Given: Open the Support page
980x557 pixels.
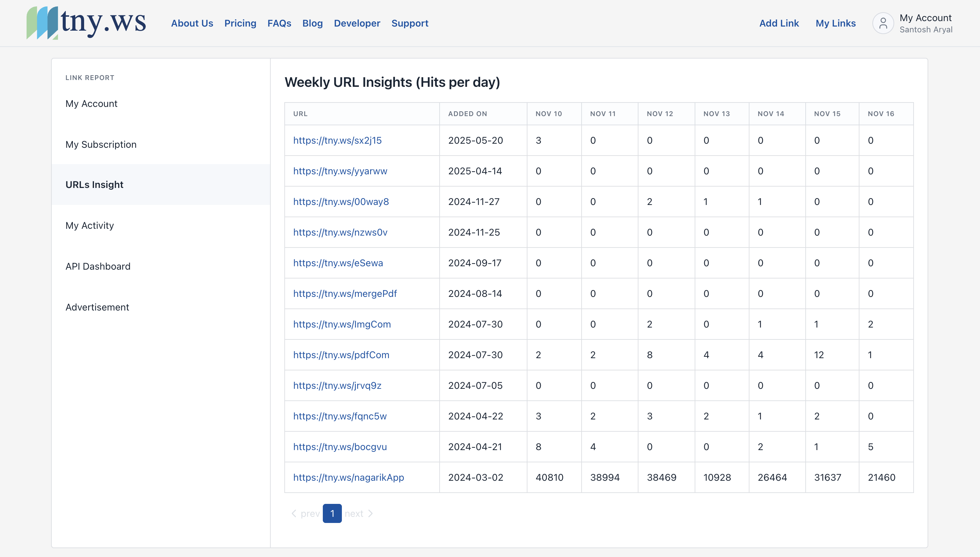Looking at the screenshot, I should coord(410,23).
